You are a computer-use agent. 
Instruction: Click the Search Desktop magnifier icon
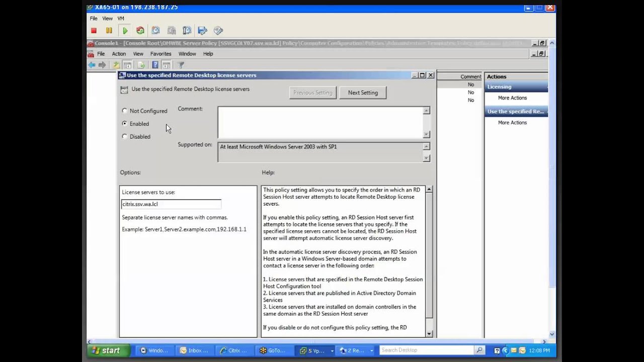(479, 350)
